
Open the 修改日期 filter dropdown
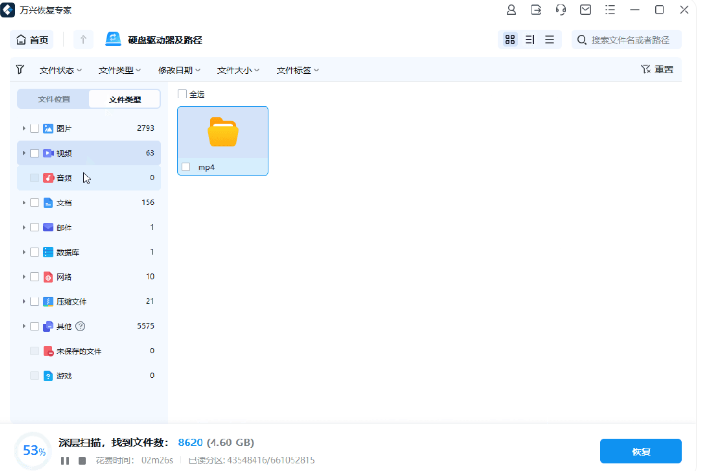pos(179,70)
